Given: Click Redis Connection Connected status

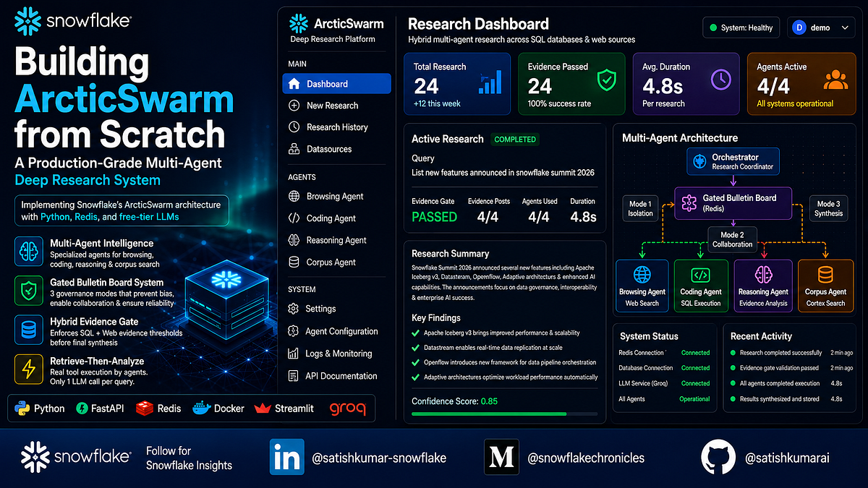Looking at the screenshot, I should (696, 353).
